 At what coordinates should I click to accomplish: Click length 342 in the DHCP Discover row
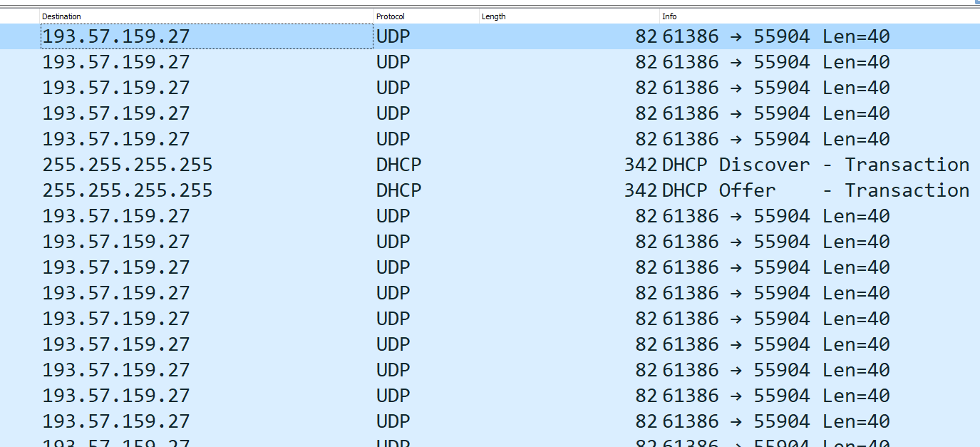(x=640, y=165)
